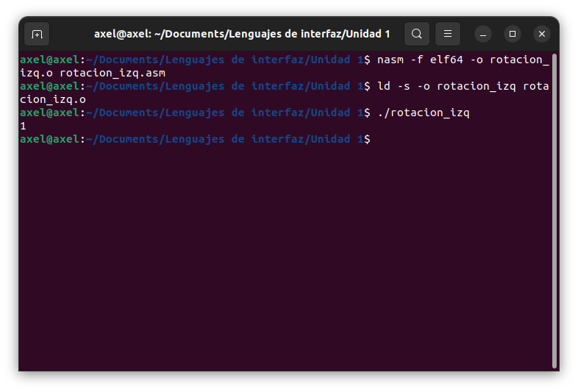Minimize the terminal window

pyautogui.click(x=483, y=35)
